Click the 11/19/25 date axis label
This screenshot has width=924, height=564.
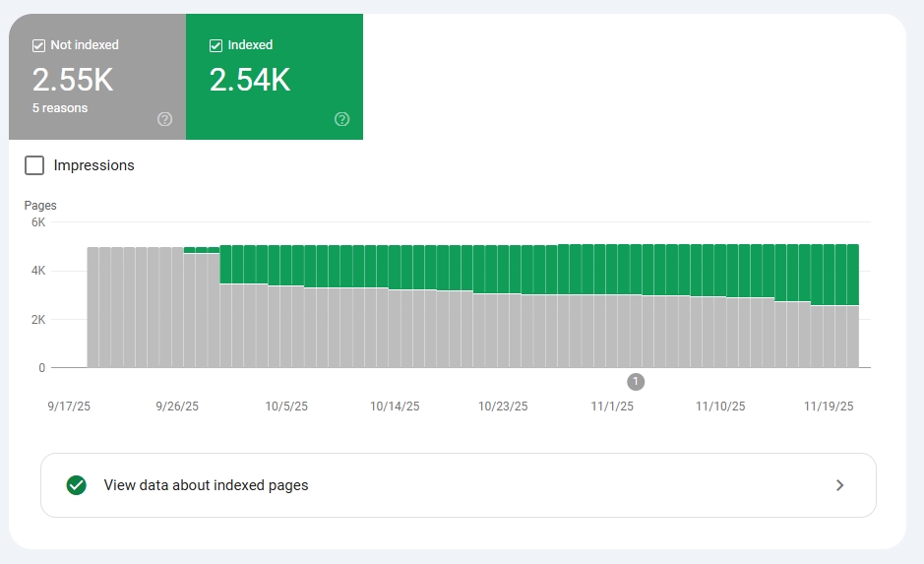pos(829,407)
